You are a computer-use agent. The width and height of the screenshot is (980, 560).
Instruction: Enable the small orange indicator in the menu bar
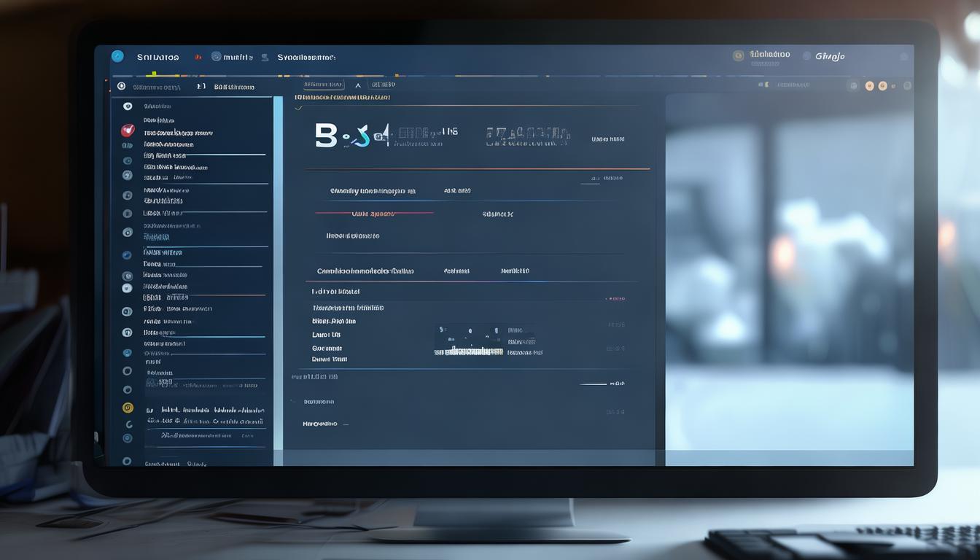[198, 56]
